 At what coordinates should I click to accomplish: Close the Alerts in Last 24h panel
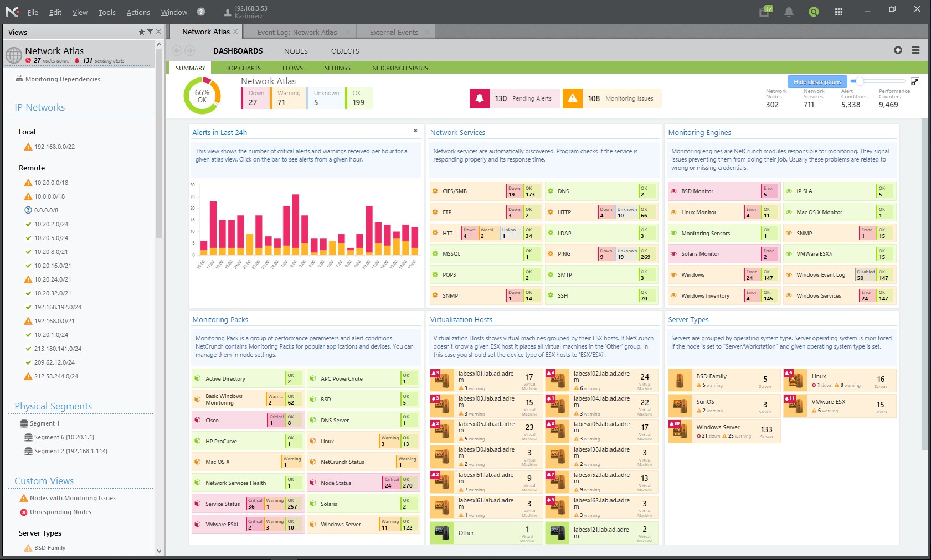(x=415, y=131)
